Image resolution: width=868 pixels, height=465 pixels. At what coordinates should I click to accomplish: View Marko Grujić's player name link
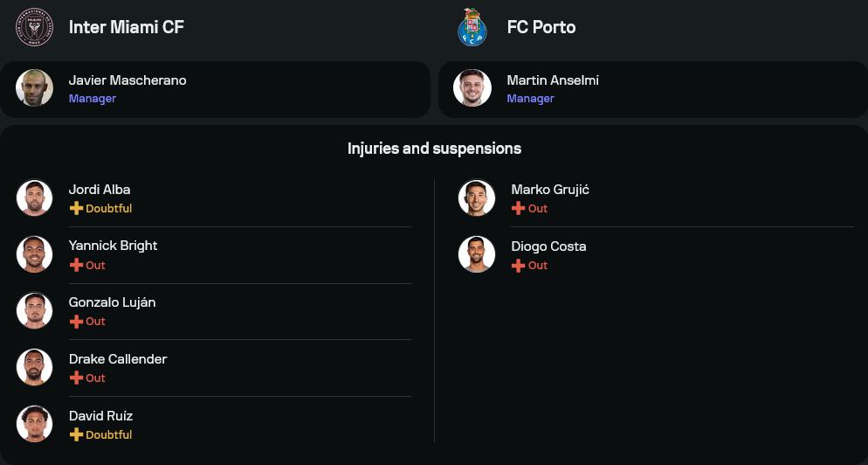click(x=550, y=190)
